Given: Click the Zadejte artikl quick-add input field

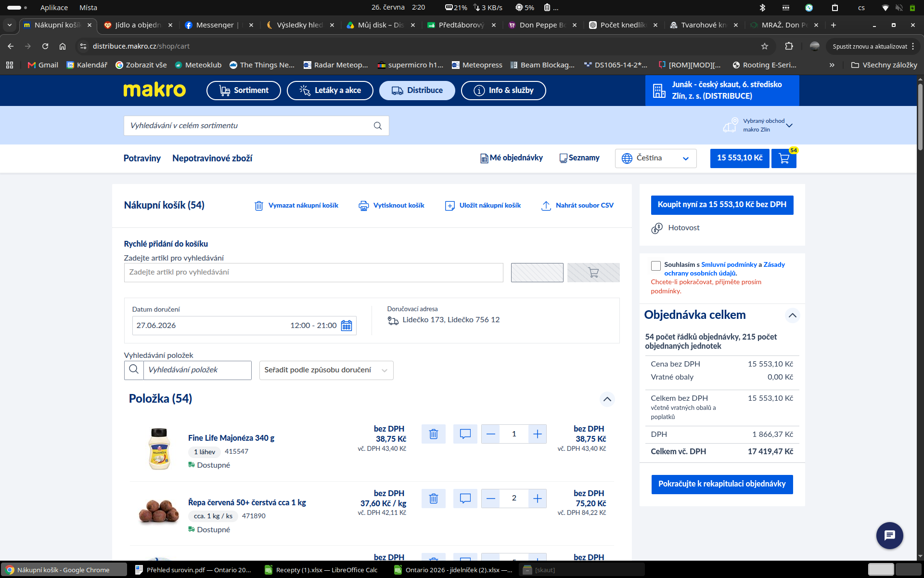Looking at the screenshot, I should [x=313, y=273].
